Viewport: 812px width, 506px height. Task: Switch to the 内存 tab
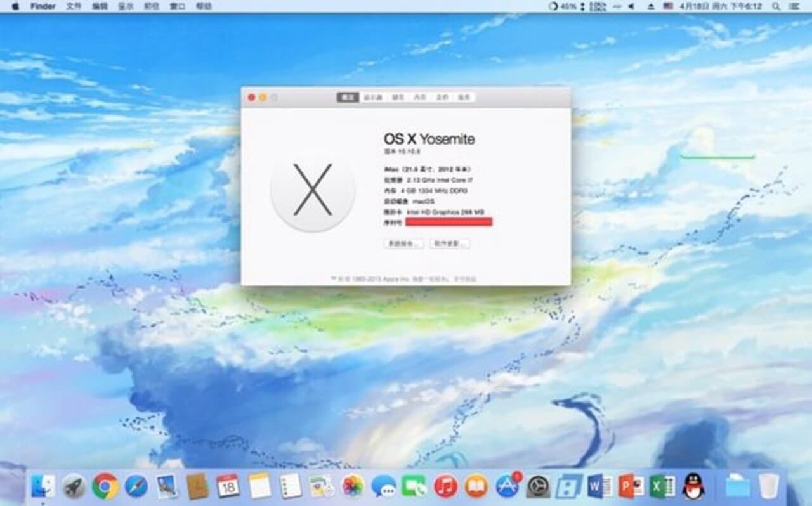click(420, 97)
